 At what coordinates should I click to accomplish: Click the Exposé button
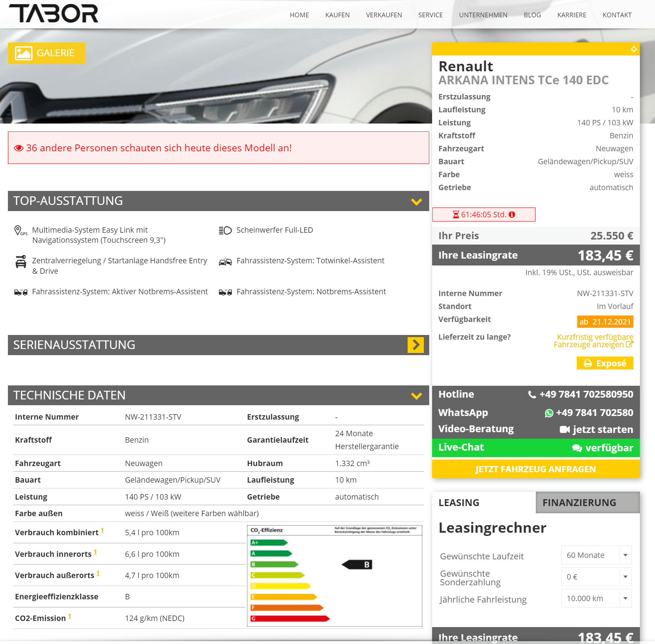coord(605,363)
